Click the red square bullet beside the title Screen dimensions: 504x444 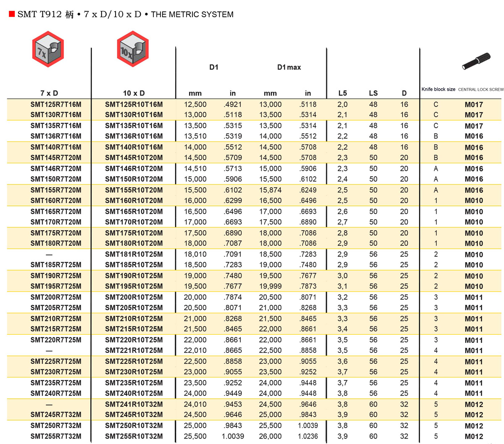(12, 14)
